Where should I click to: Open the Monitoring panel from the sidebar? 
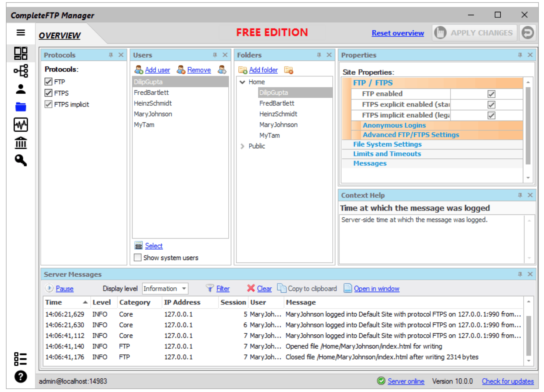20,125
